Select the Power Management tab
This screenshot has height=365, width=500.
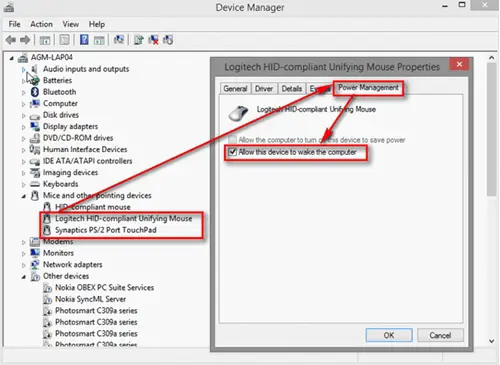tap(368, 88)
